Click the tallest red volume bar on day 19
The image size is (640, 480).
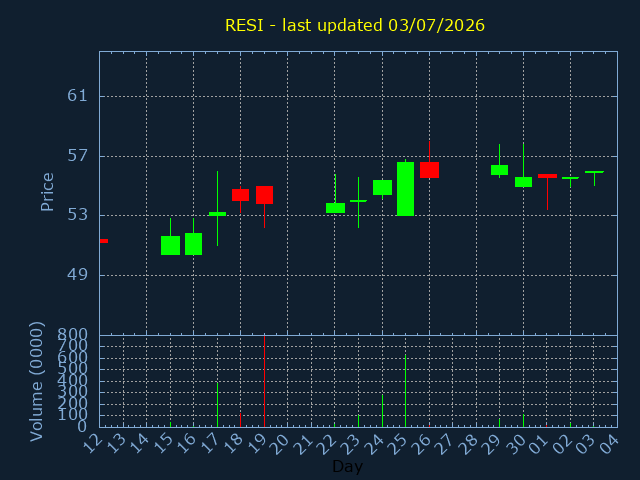tap(264, 381)
